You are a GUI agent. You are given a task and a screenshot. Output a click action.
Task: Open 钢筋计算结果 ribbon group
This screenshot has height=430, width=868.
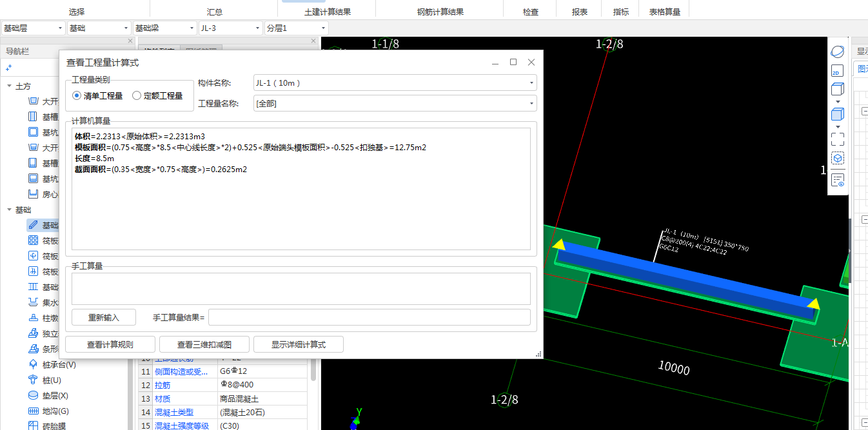[x=440, y=12]
